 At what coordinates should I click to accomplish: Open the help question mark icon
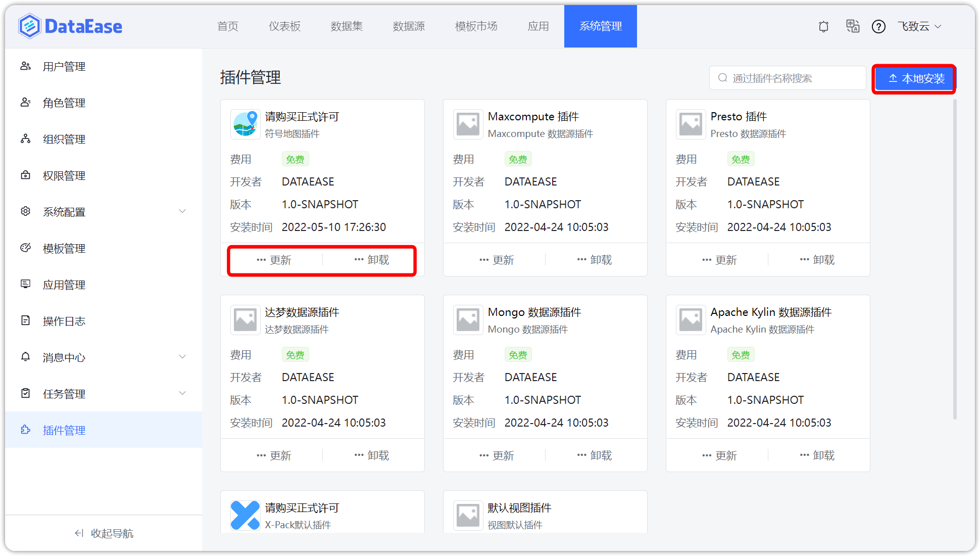point(878,26)
